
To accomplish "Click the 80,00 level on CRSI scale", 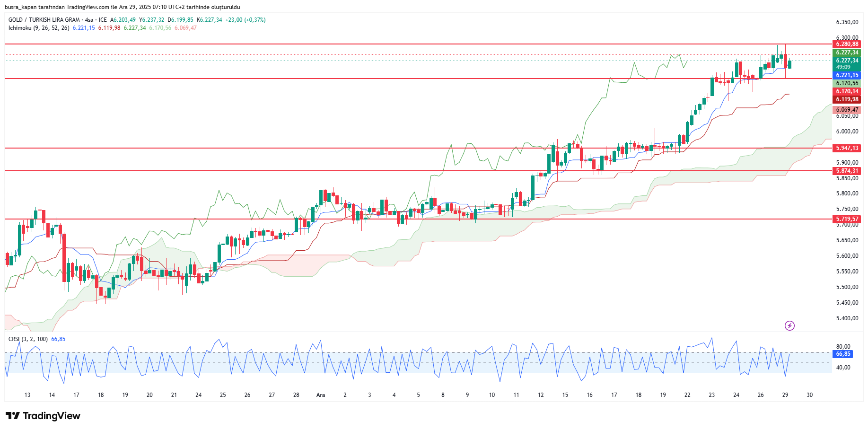I will [x=843, y=347].
